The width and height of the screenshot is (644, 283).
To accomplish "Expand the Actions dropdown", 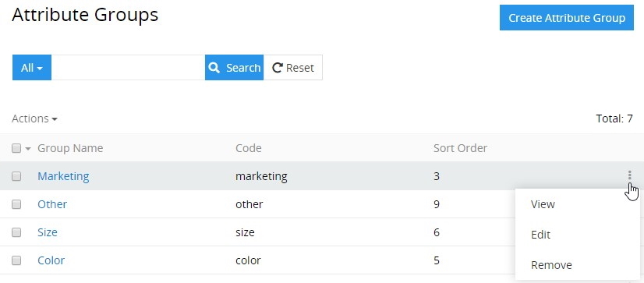I will 34,119.
